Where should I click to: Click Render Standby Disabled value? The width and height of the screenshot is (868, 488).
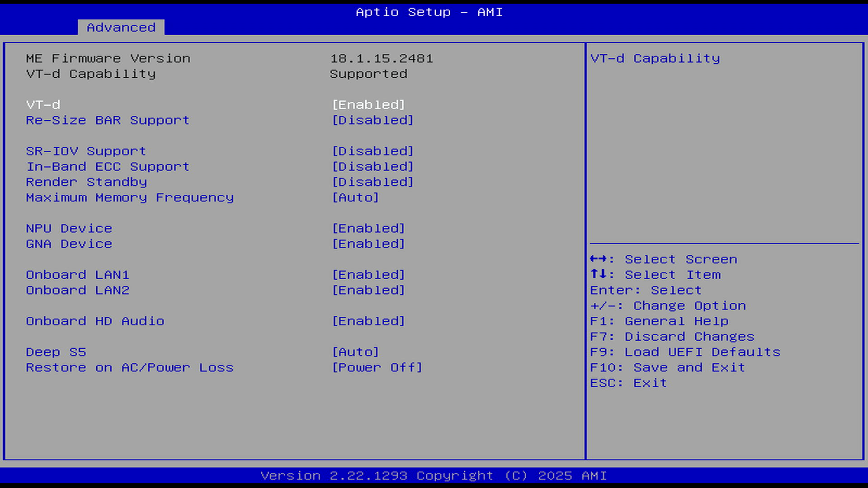pos(373,182)
